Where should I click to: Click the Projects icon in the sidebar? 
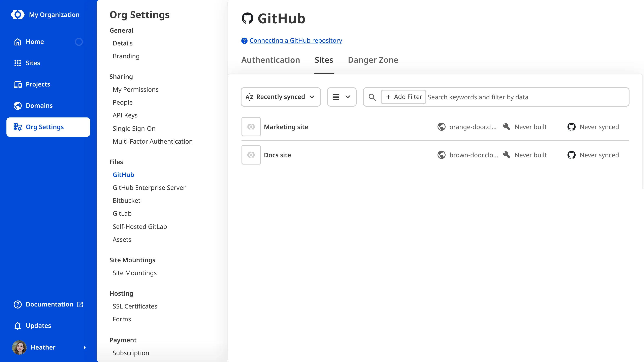tap(18, 84)
